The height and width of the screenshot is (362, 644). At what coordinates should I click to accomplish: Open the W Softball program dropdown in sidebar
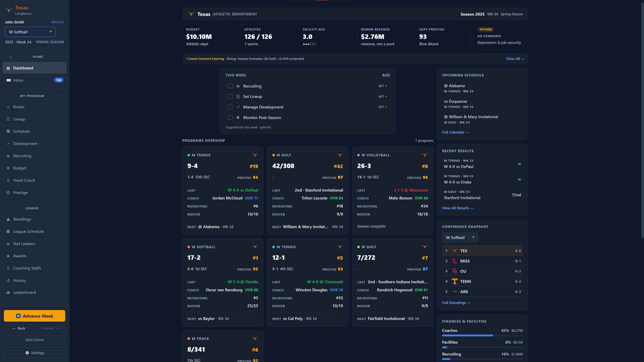(x=30, y=32)
